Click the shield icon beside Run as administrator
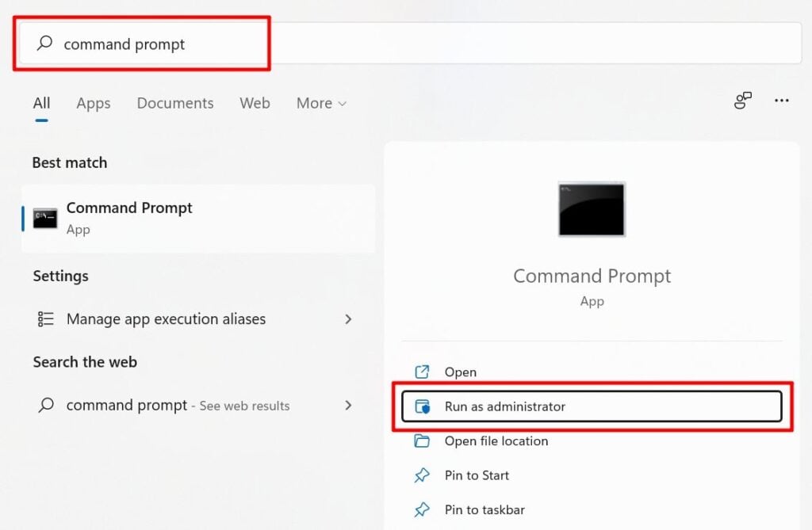Image resolution: width=812 pixels, height=530 pixels. pos(423,406)
